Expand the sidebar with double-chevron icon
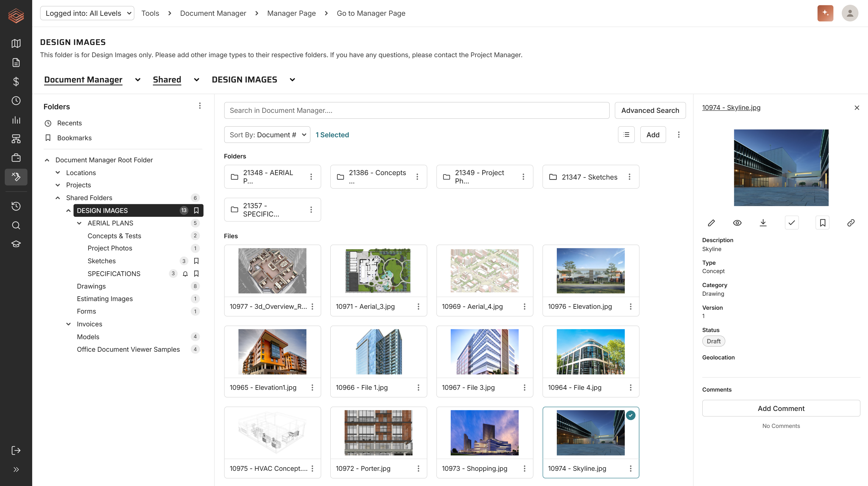This screenshot has width=868, height=486. pyautogui.click(x=16, y=470)
